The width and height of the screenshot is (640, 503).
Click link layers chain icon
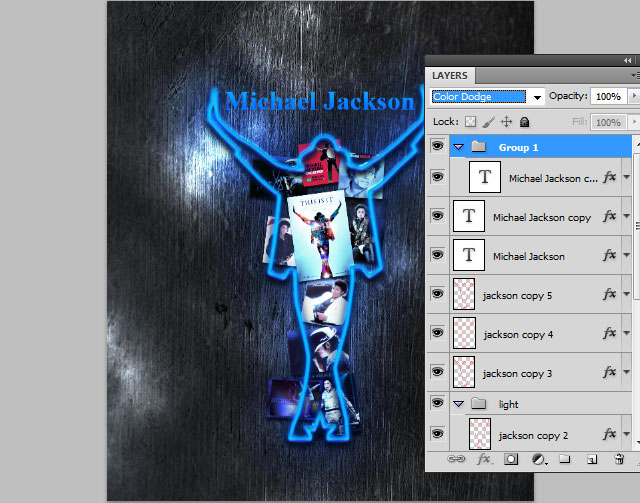pos(456,459)
